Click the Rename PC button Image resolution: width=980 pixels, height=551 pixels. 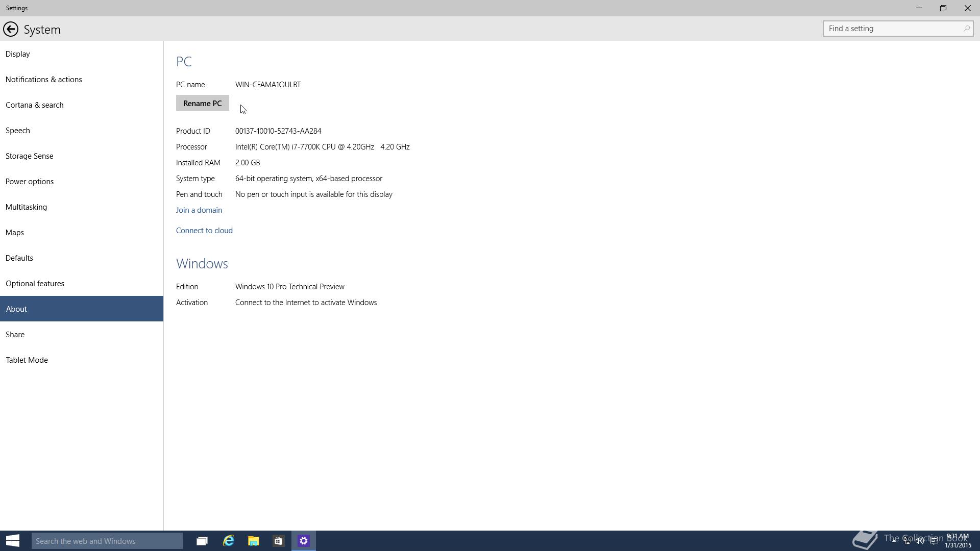pyautogui.click(x=203, y=103)
